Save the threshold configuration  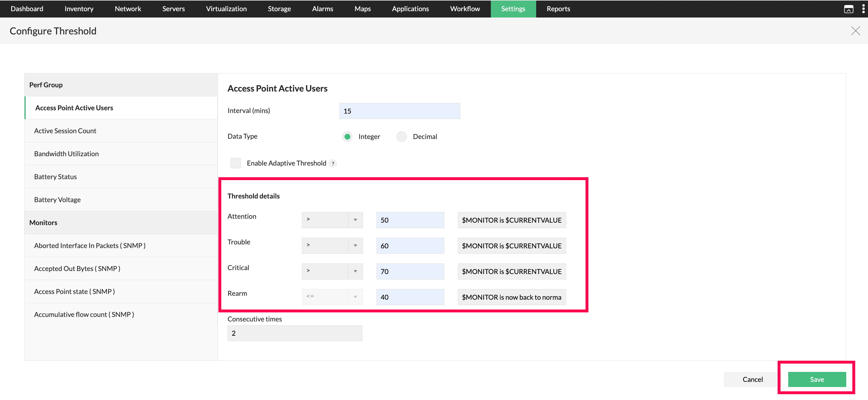[817, 379]
